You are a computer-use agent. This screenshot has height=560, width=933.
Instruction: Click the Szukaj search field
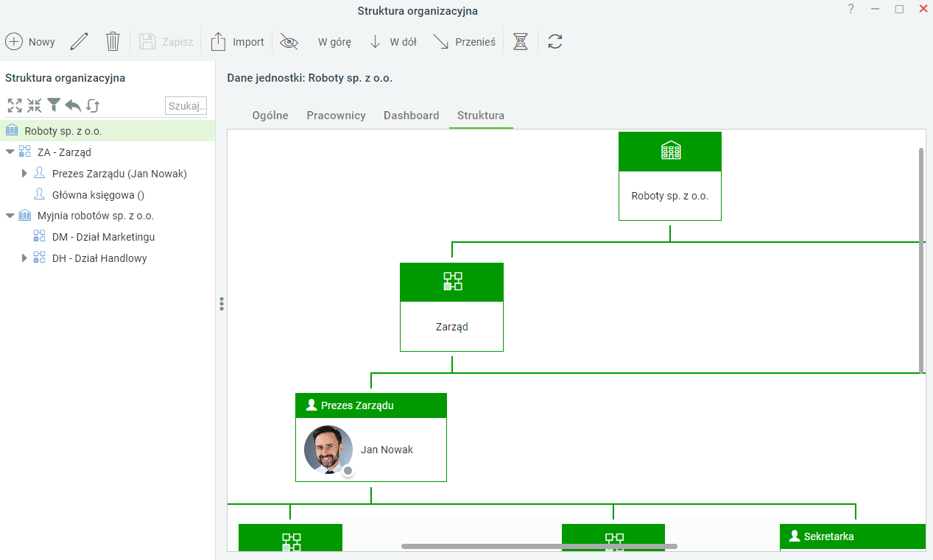point(186,106)
